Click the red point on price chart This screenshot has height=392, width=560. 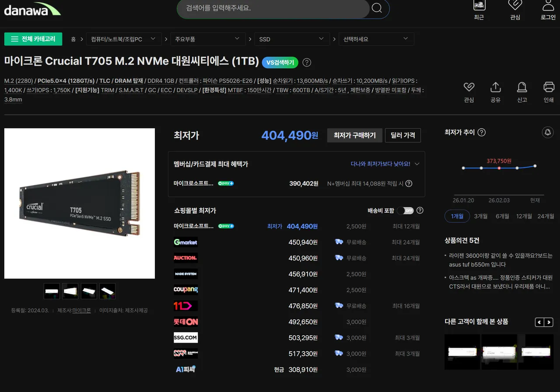[x=499, y=168]
